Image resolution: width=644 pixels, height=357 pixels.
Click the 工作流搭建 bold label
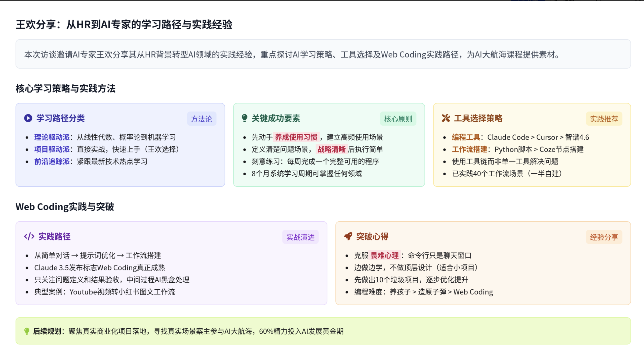(469, 149)
